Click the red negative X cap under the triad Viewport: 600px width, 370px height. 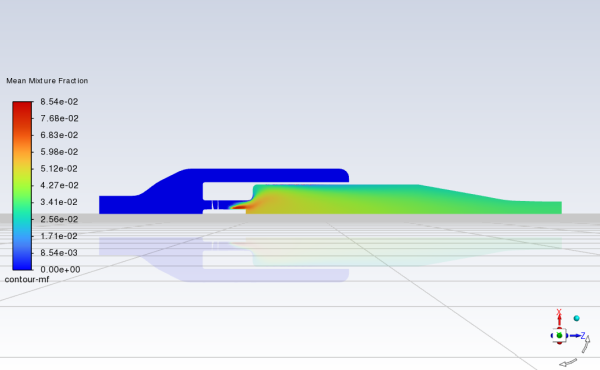(x=559, y=343)
